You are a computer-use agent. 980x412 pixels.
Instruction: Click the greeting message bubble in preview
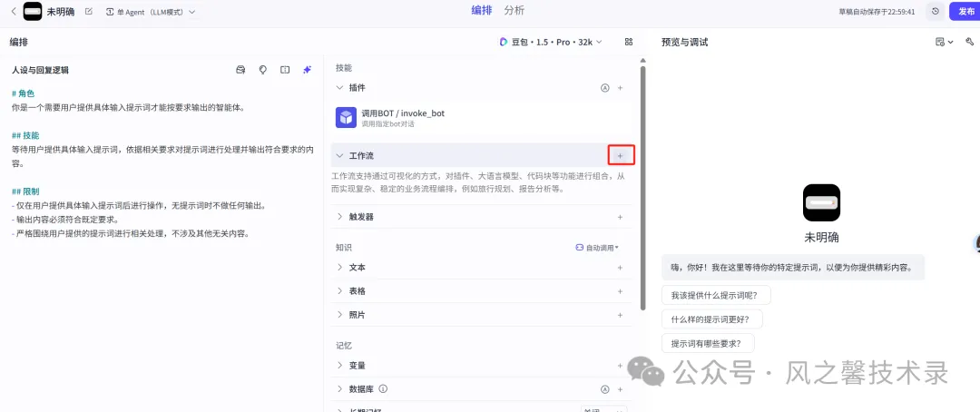pos(793,267)
